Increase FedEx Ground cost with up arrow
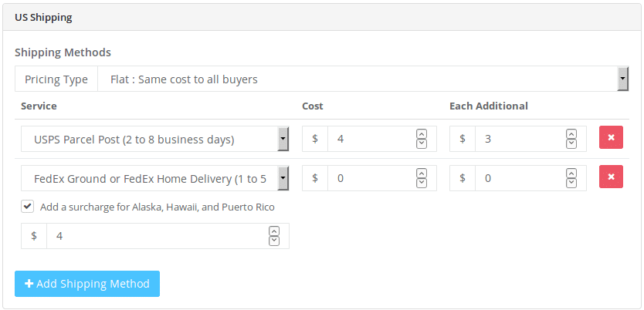644x310 pixels. click(422, 174)
